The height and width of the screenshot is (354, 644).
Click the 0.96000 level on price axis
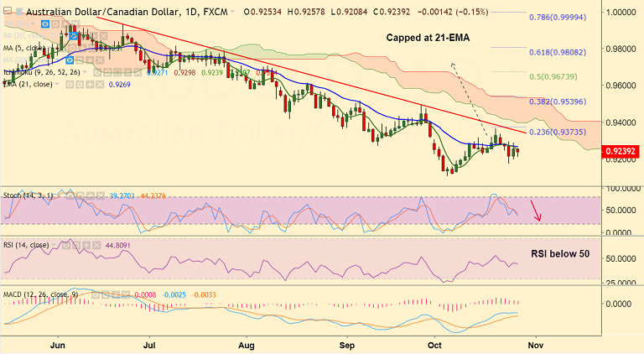pos(622,86)
